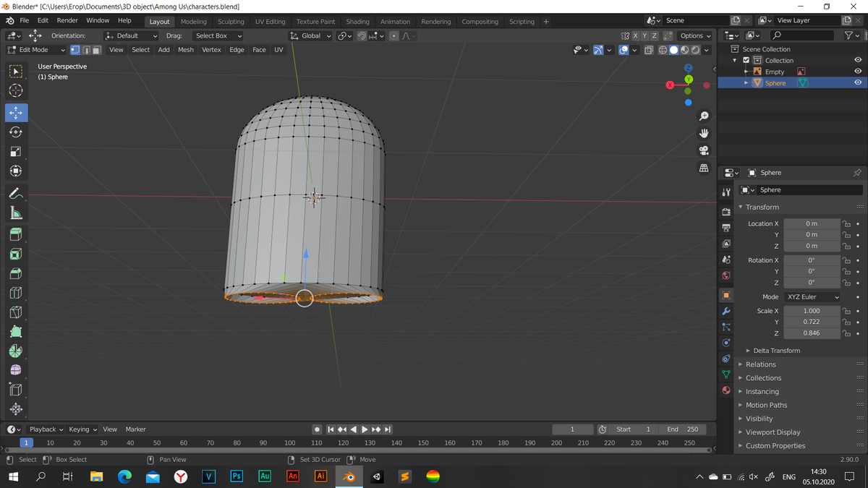The width and height of the screenshot is (868, 488).
Task: Activate the 3D Cursor tool
Action: [16, 90]
